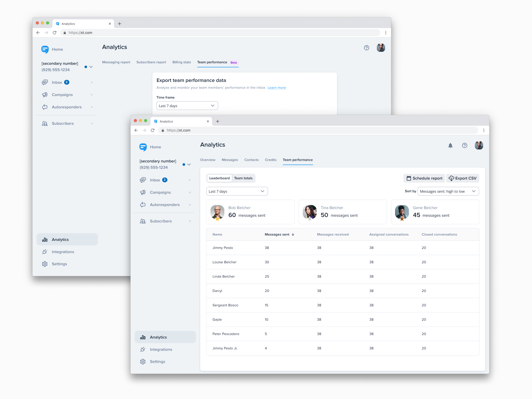The height and width of the screenshot is (399, 532).
Task: Close the Analytics tab in front browser
Action: click(208, 121)
